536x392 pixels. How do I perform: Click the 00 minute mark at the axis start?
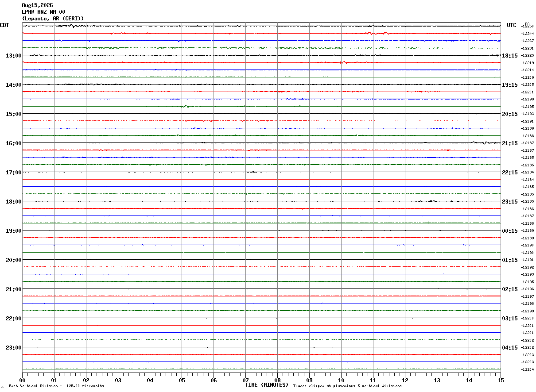coord(22,380)
